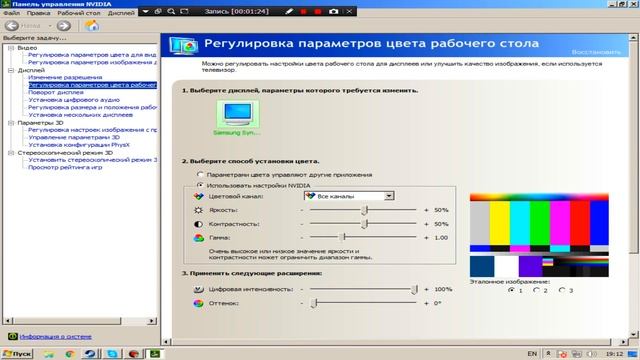
Task: Open the Рабочий стол menu
Action: [79, 13]
